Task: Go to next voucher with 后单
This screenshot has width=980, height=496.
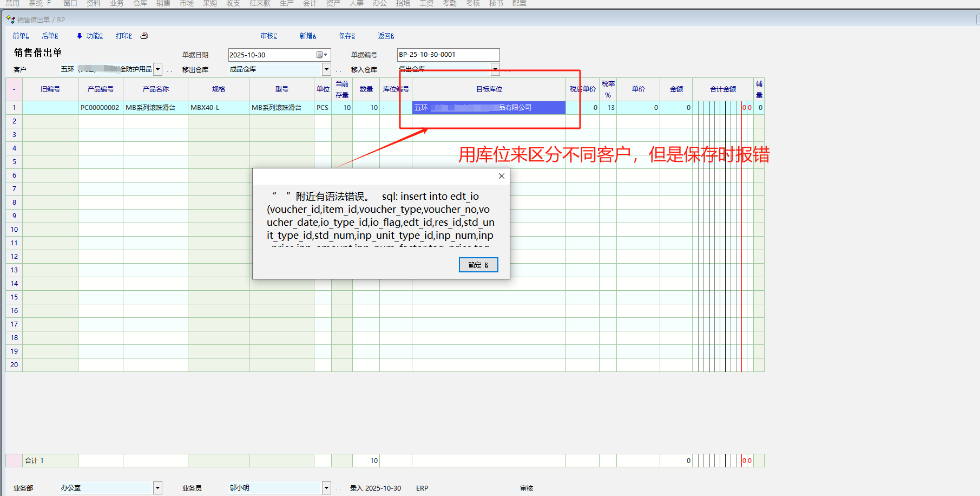Action: tap(50, 36)
